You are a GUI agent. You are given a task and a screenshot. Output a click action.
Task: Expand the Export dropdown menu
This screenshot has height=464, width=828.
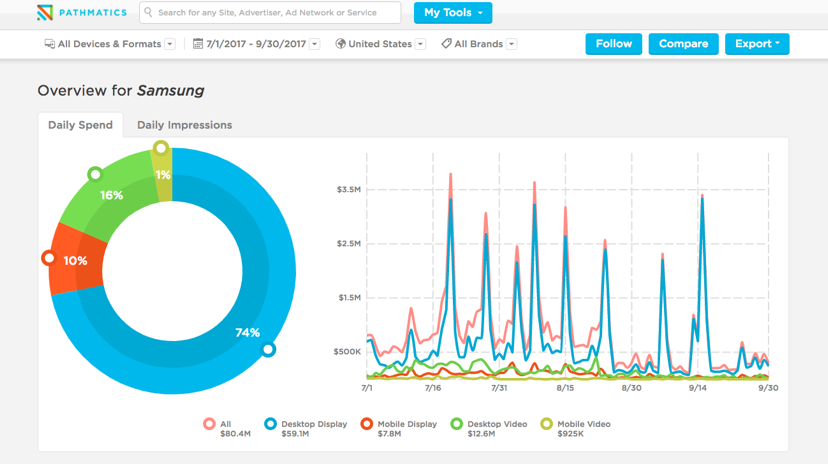[757, 44]
